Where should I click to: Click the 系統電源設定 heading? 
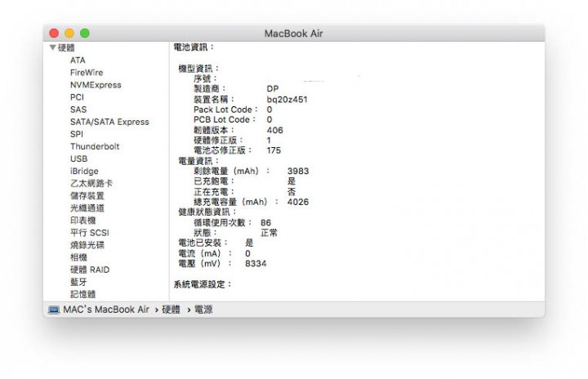(x=203, y=284)
